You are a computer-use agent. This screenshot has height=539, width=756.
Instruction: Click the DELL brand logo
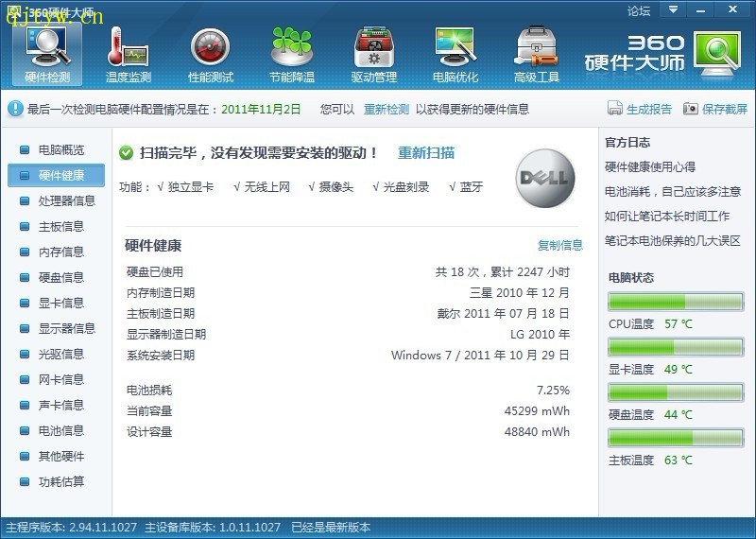point(545,178)
